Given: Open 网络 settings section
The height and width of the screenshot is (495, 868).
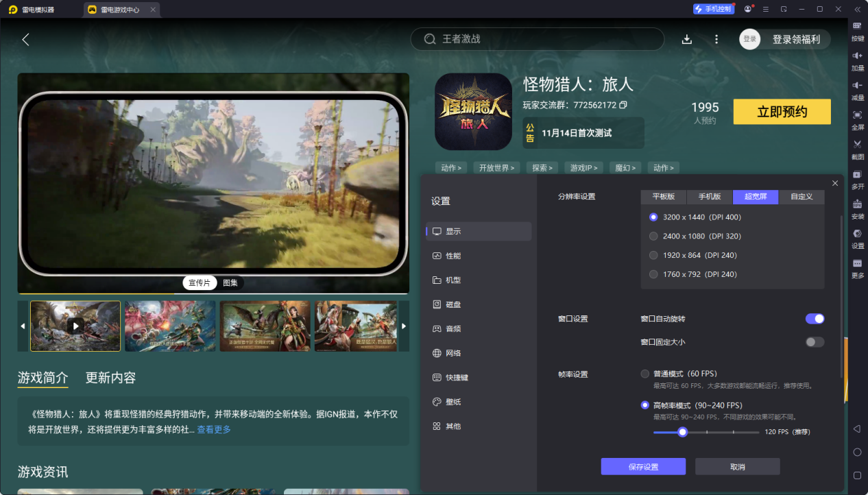Looking at the screenshot, I should (479, 353).
